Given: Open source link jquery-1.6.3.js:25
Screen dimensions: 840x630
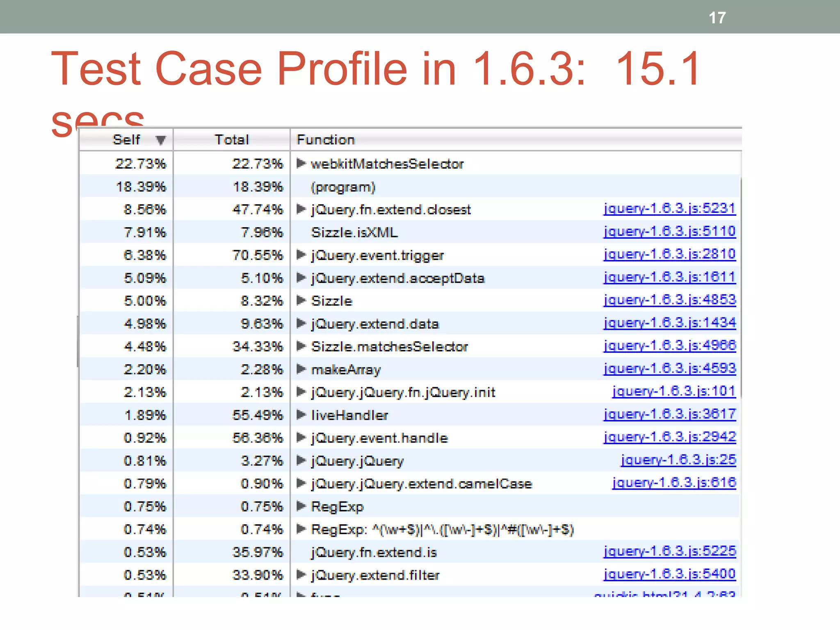Looking at the screenshot, I should coord(678,460).
